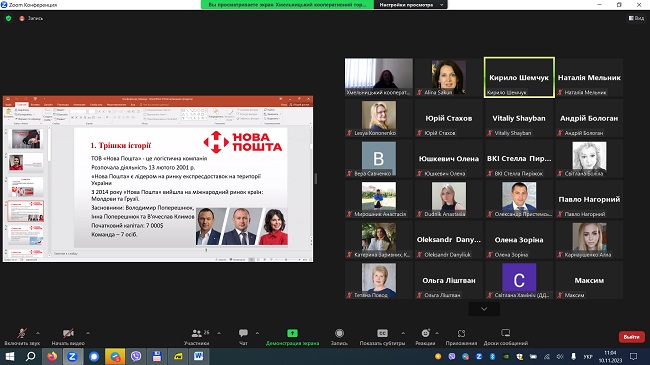Toggle Показать субтитры captions
Image resolution: width=650 pixels, height=365 pixels.
382,336
